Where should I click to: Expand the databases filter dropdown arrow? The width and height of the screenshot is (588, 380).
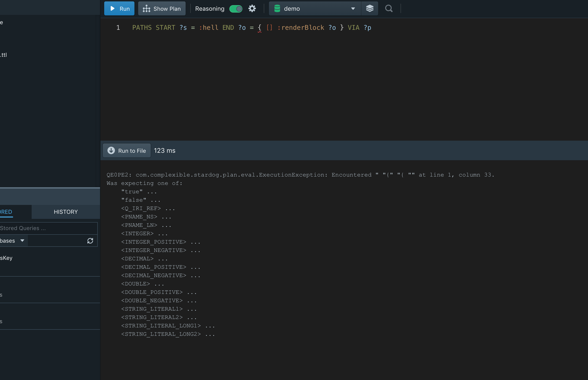coord(22,241)
